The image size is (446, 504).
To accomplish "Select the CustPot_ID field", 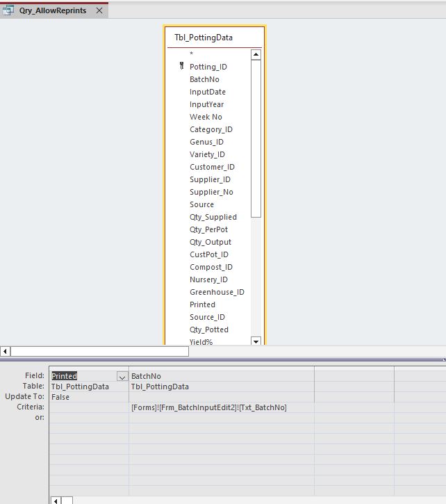I will point(209,255).
